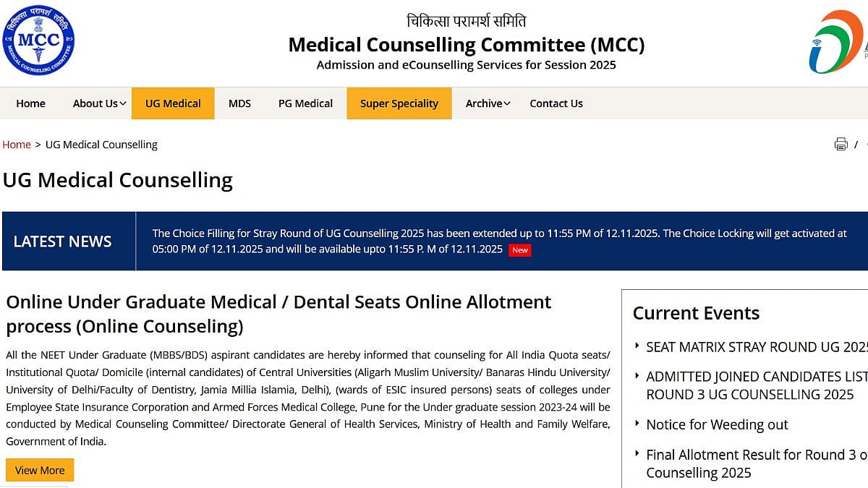
Task: Click the red New badge
Action: click(x=519, y=249)
